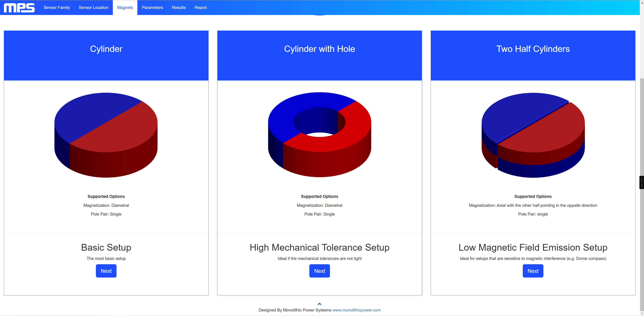Image resolution: width=644 pixels, height=316 pixels.
Task: Click the Drone compass description text
Action: (x=533, y=258)
